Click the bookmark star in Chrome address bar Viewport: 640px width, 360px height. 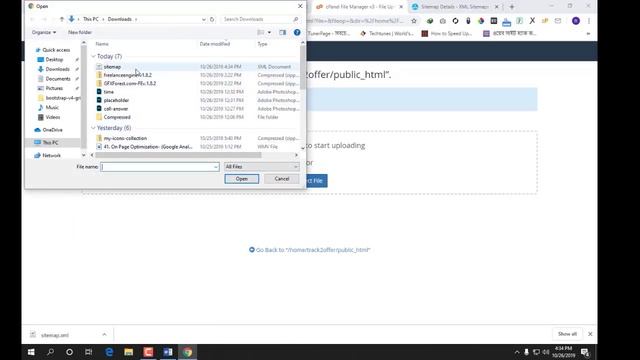(x=414, y=21)
